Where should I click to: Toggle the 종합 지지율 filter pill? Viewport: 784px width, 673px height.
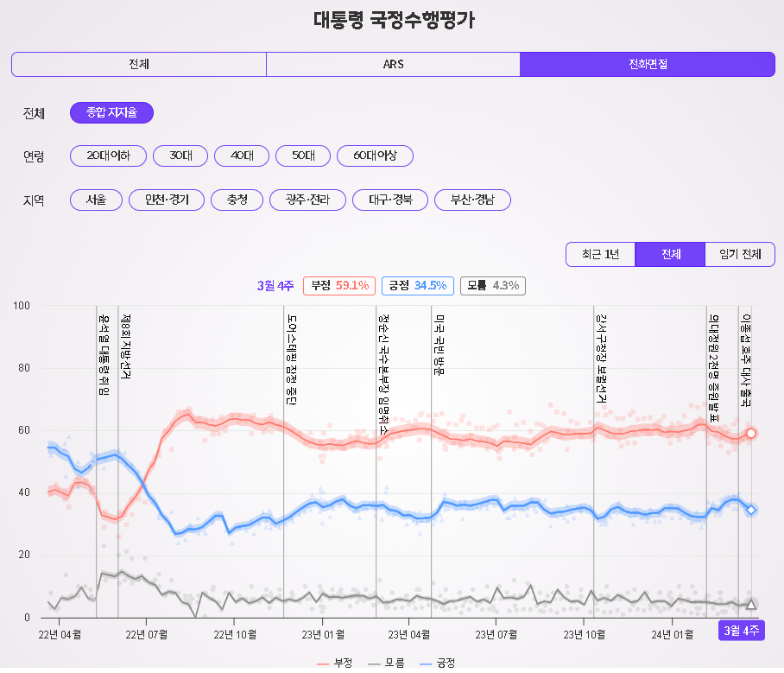111,112
